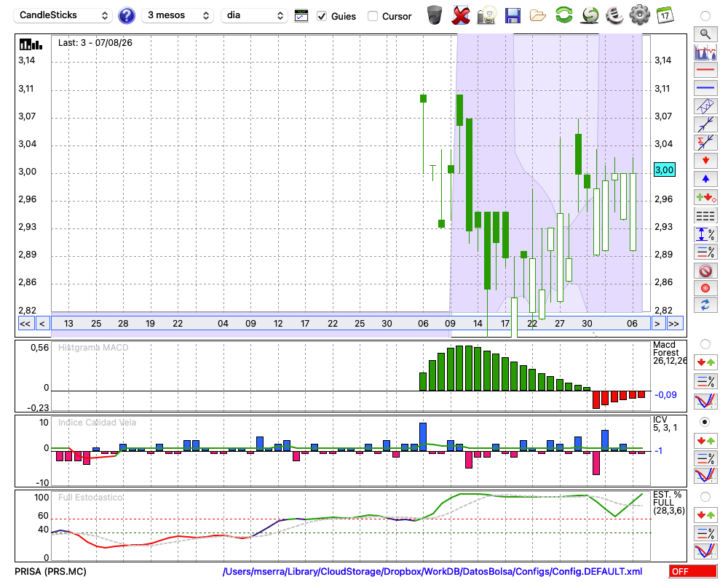Select the blue horizontal line tool
This screenshot has width=728, height=582.
(x=705, y=88)
